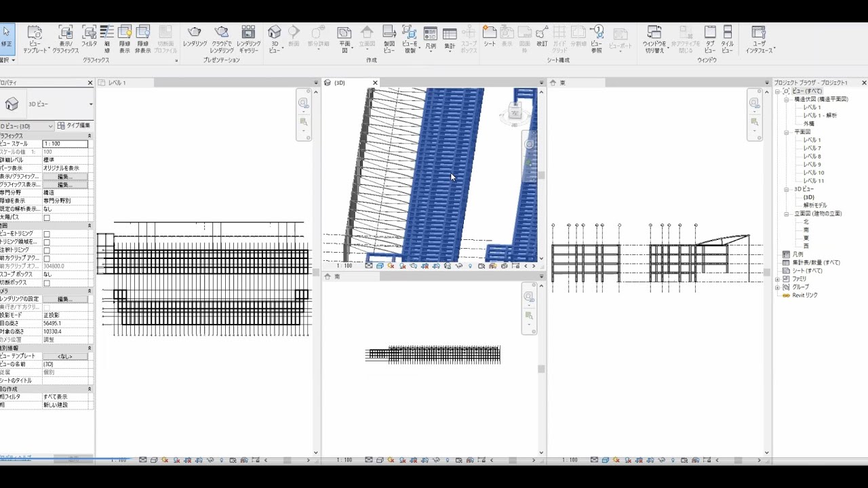Click the ビュー スケール input field
Image resolution: width=868 pixels, height=488 pixels.
click(65, 144)
